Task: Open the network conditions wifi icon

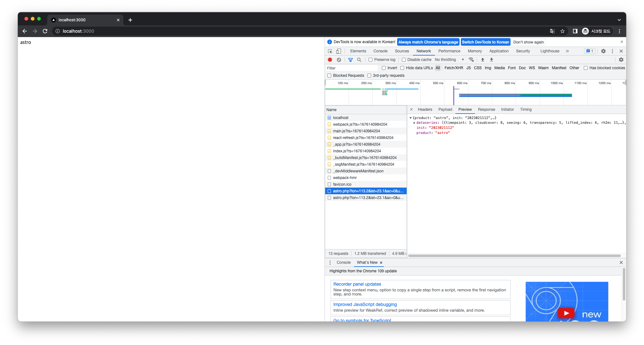Action: click(x=471, y=60)
